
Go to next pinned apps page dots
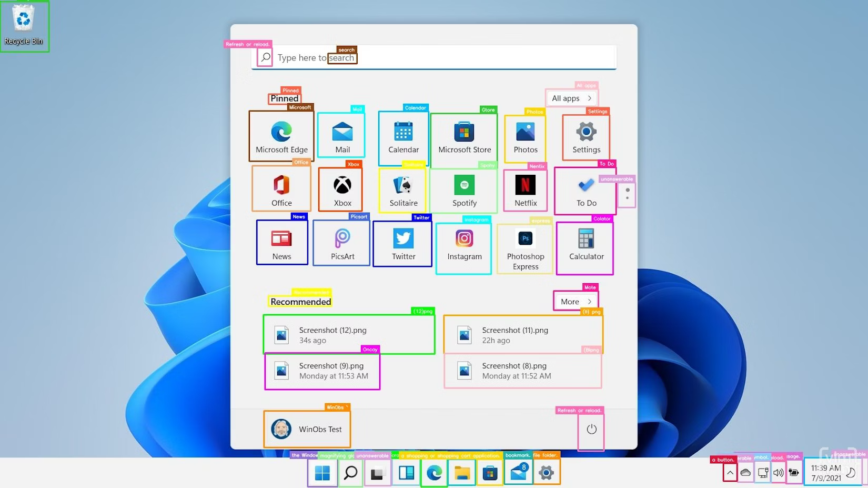tap(627, 194)
